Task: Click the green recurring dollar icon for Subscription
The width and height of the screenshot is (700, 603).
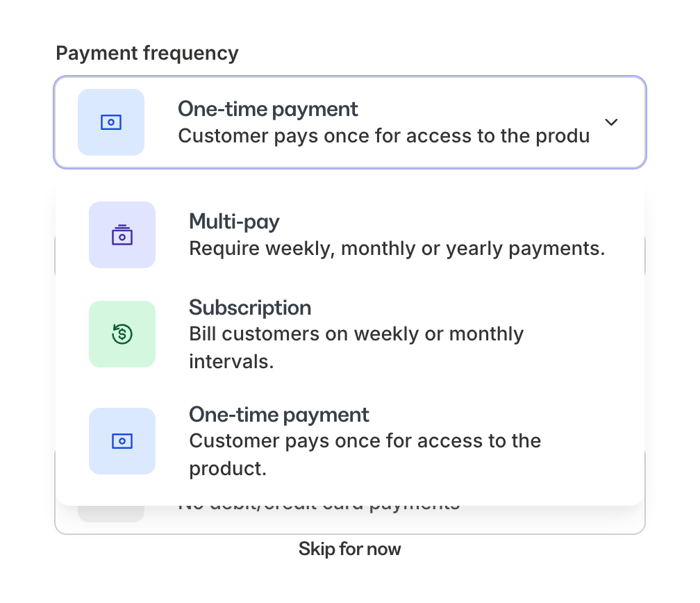Action: [122, 334]
